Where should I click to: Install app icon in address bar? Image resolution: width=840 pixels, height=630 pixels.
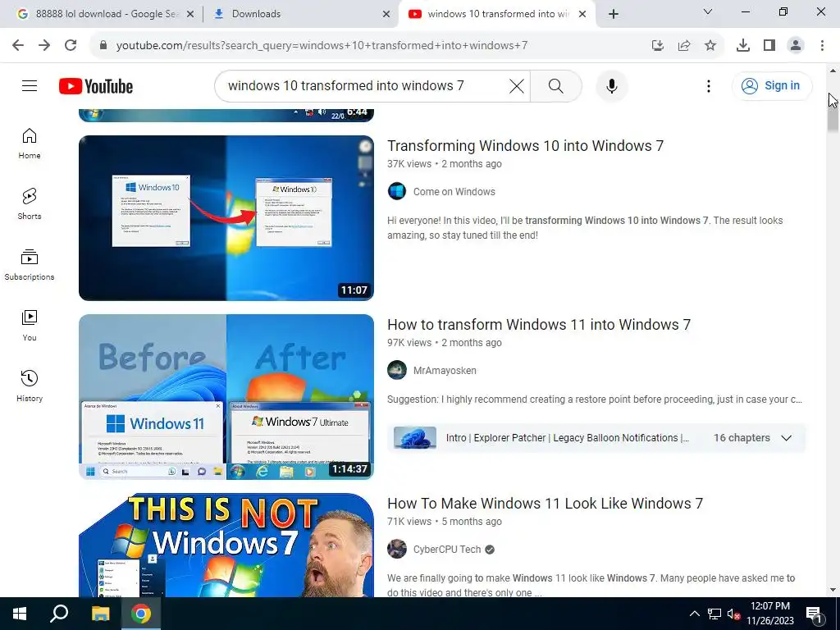[x=658, y=45]
